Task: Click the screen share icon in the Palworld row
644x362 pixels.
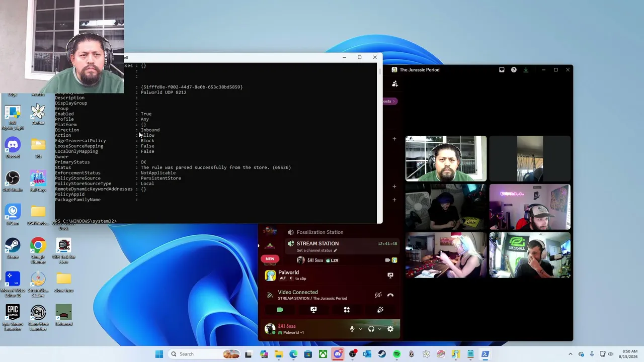Action: (x=390, y=275)
